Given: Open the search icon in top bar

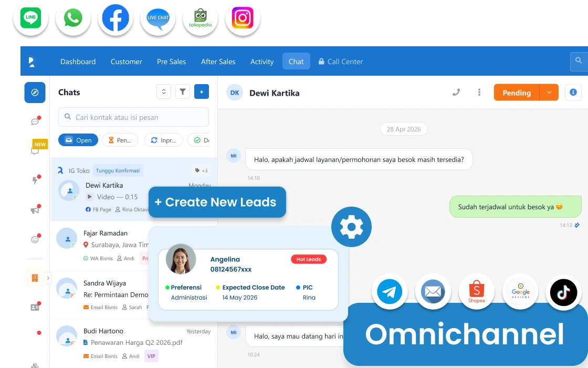Looking at the screenshot, I should (x=579, y=60).
